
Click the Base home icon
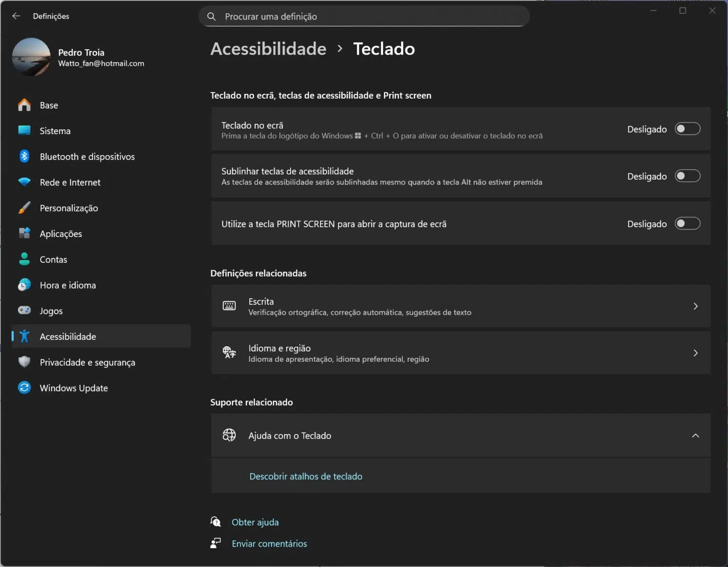(x=24, y=105)
